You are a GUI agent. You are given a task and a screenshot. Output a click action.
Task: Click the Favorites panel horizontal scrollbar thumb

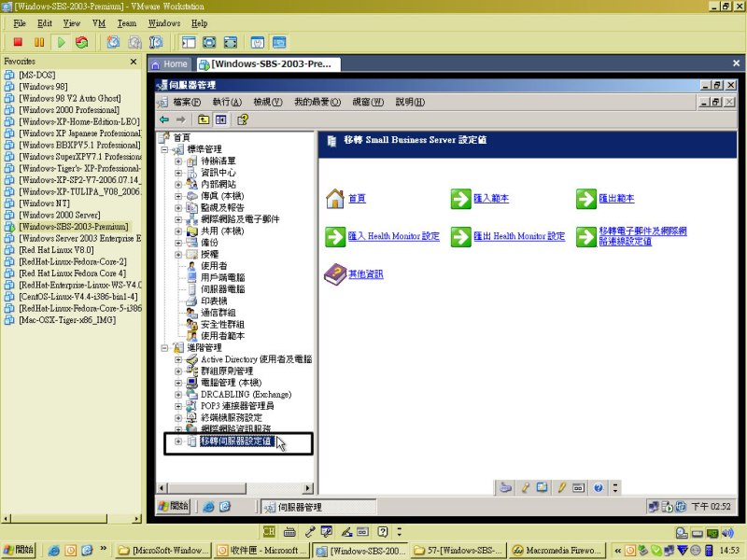coord(59,519)
